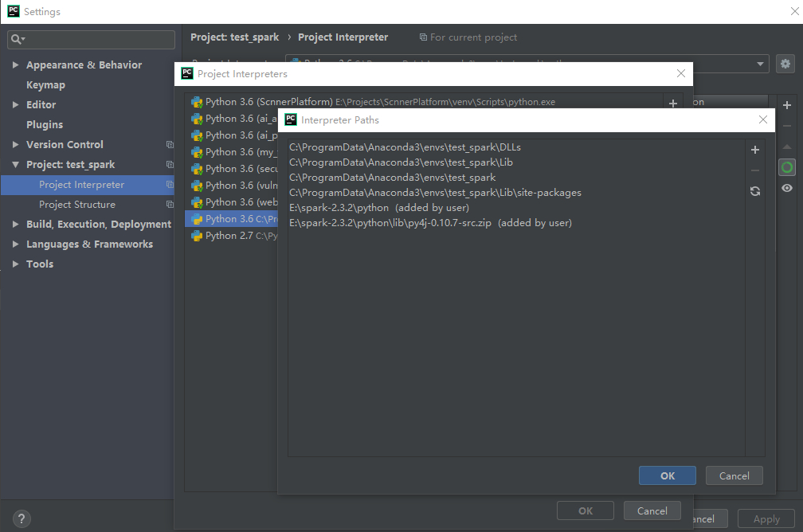Select the test_spark\DLLs path entry
The width and height of the screenshot is (803, 532).
coord(405,147)
